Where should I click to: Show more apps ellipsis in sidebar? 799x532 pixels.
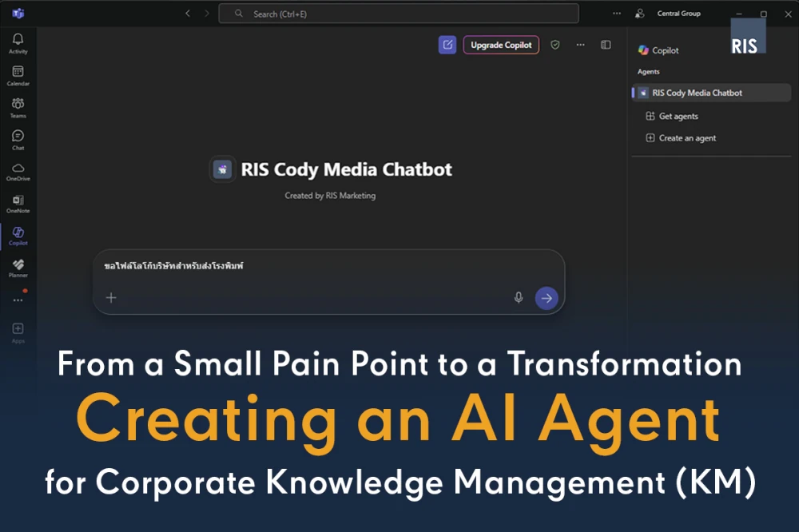click(x=18, y=300)
